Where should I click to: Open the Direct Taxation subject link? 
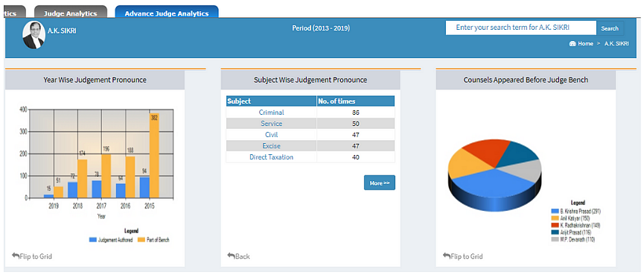[x=271, y=157]
